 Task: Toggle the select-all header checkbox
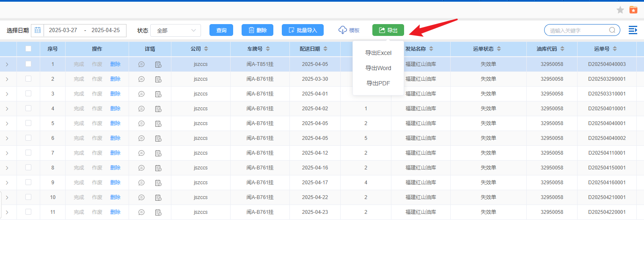pyautogui.click(x=28, y=49)
